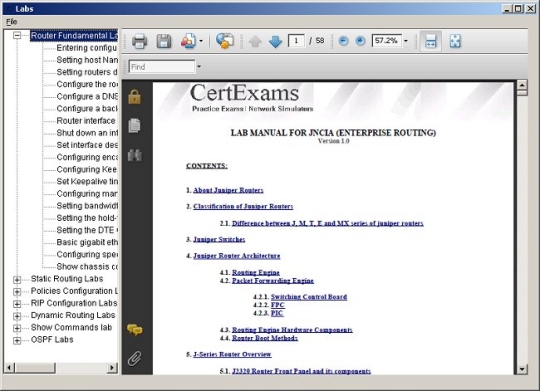Screen dimensions: 540x391
Task: Open Difference between J, M, T series link
Action: (x=328, y=223)
